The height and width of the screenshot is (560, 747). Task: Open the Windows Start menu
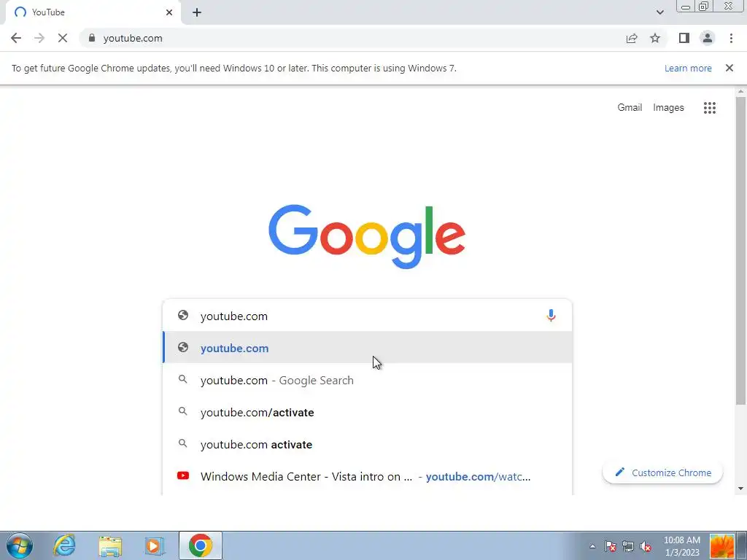(20, 545)
